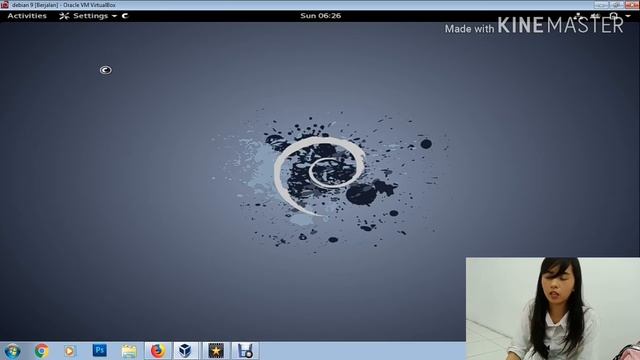Switch to VirtualBox cube icon in taskbar

[186, 351]
